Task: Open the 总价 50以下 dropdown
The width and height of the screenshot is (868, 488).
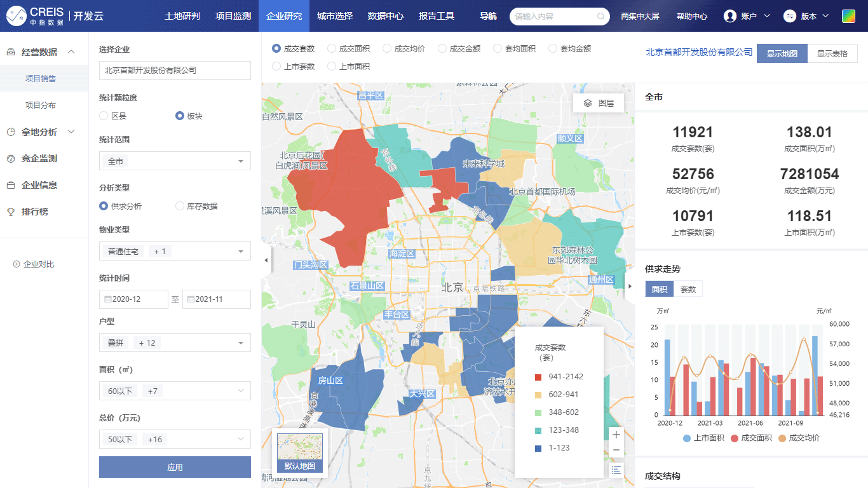Action: [175, 440]
